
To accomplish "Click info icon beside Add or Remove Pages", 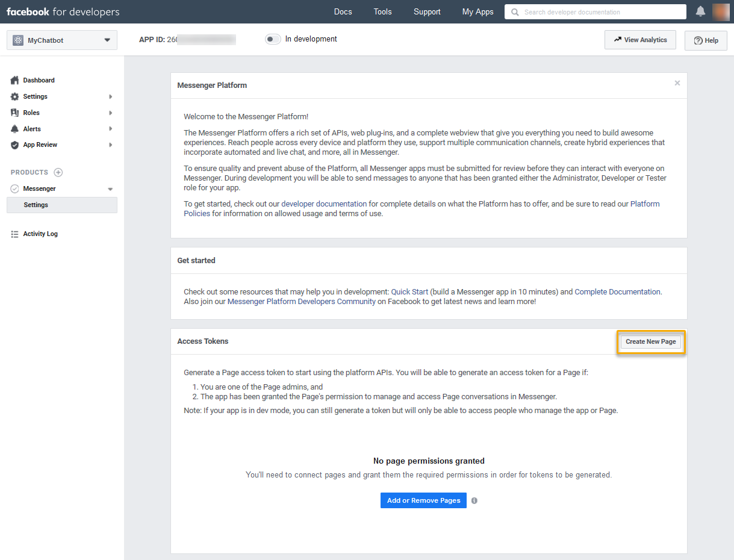I will click(x=474, y=500).
